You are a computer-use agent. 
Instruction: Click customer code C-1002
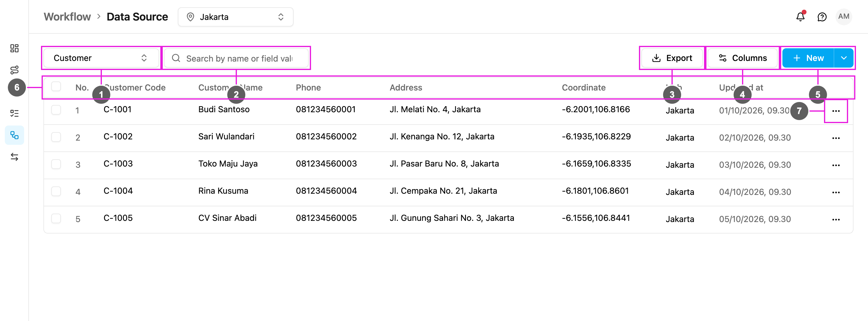pos(118,137)
